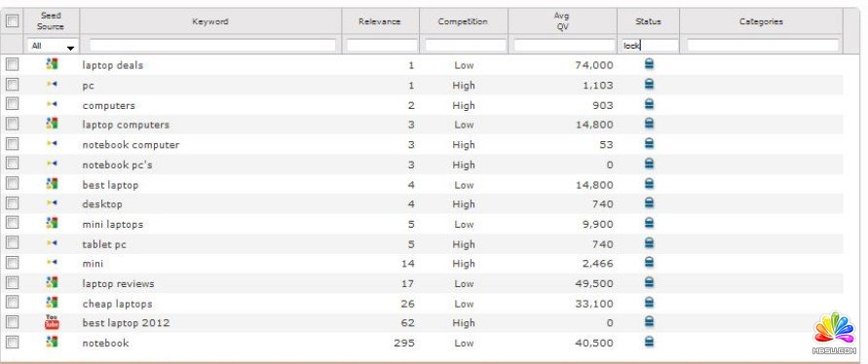Select checkbox for mini laptops
The height and width of the screenshot is (364, 868).
tap(12, 223)
